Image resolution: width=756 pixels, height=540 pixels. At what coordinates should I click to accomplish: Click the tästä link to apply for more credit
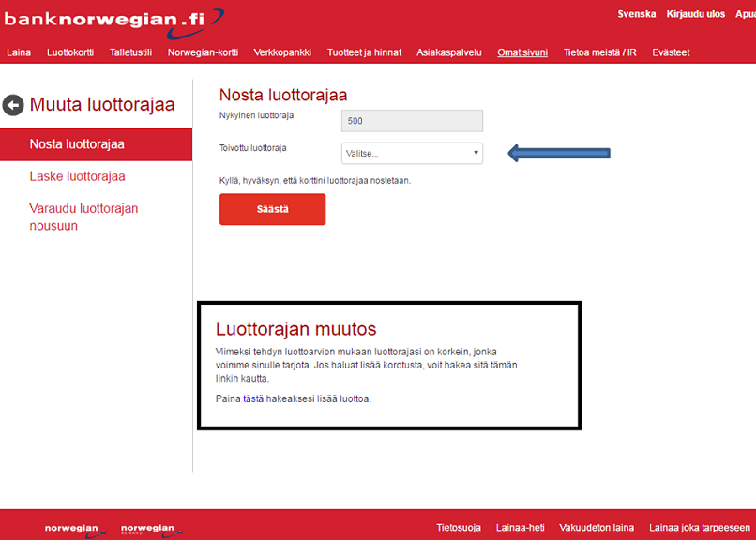tap(253, 398)
